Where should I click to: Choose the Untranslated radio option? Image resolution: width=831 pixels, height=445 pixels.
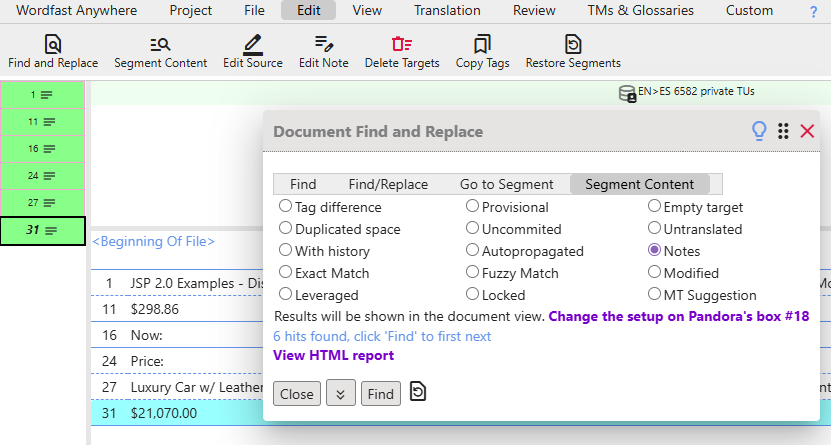(x=654, y=228)
